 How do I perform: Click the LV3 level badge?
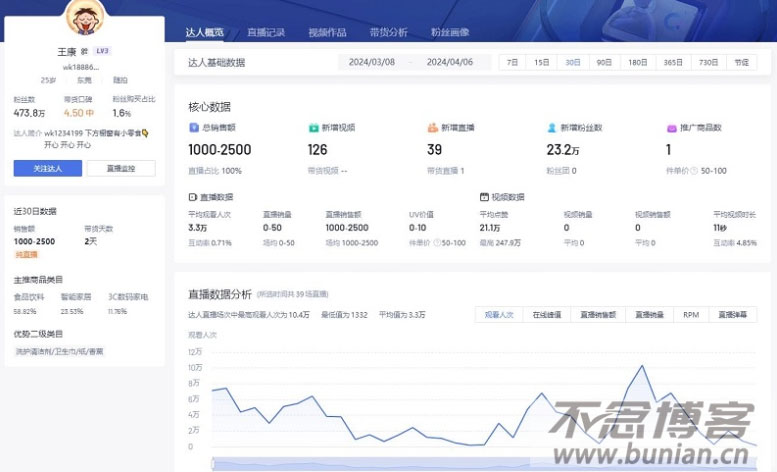pyautogui.click(x=102, y=51)
